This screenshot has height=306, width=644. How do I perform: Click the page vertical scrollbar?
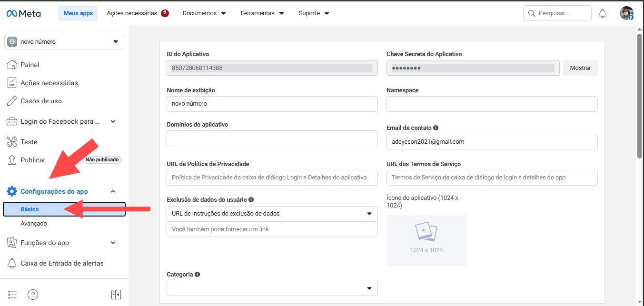[640, 95]
